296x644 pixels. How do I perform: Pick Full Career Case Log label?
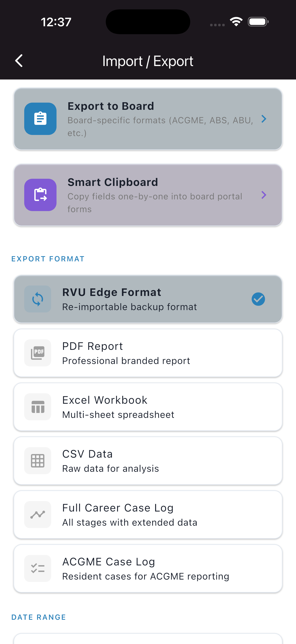click(x=118, y=508)
